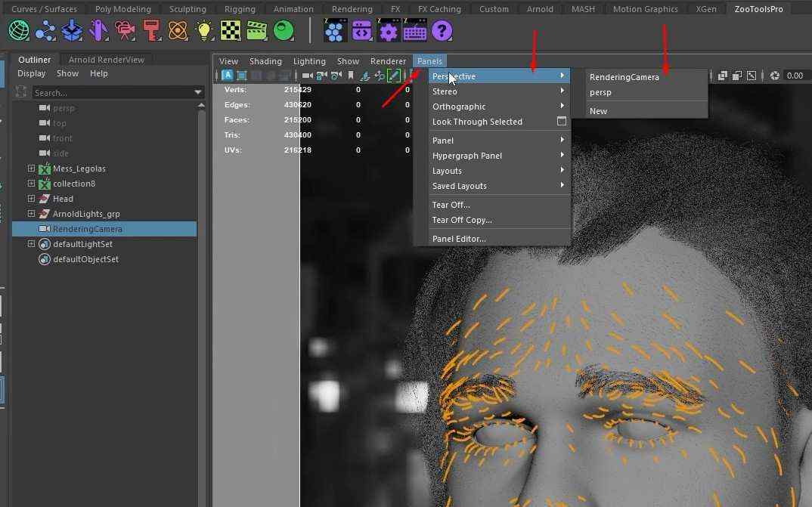
Task: Open the pink camera tools shelf icon
Action: click(x=124, y=31)
